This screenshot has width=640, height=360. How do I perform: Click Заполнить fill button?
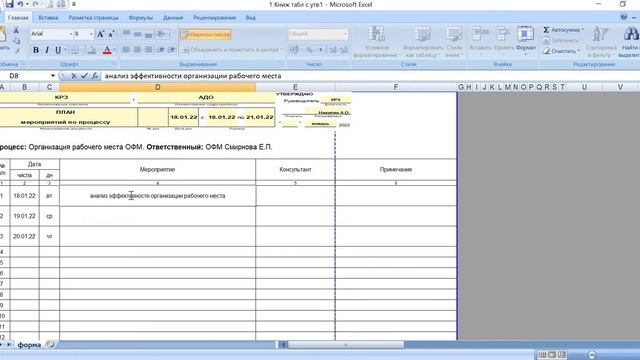(x=561, y=40)
